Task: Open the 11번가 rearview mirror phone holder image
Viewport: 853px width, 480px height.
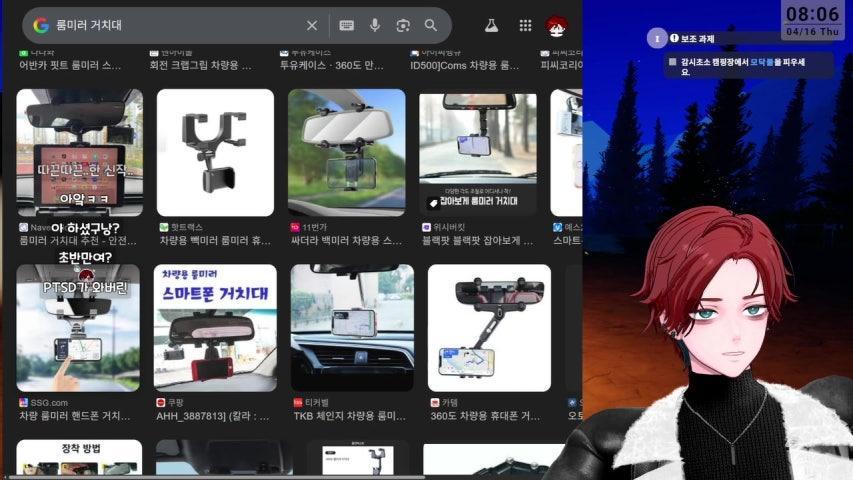Action: pos(347,152)
